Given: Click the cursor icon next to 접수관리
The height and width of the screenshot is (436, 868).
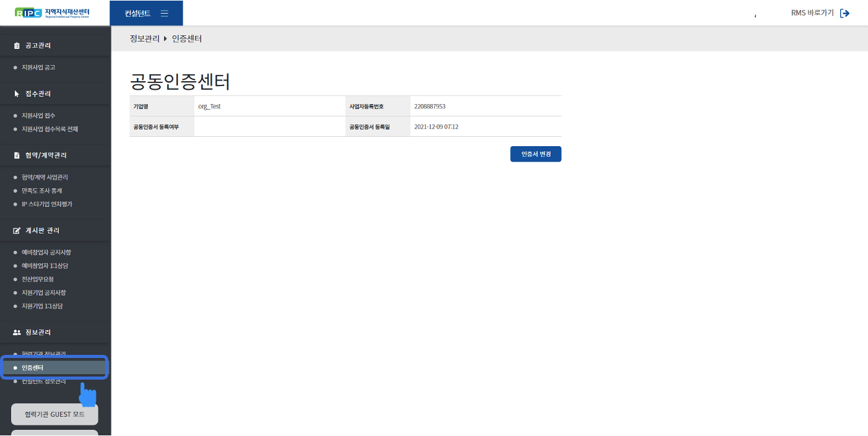Looking at the screenshot, I should (17, 94).
